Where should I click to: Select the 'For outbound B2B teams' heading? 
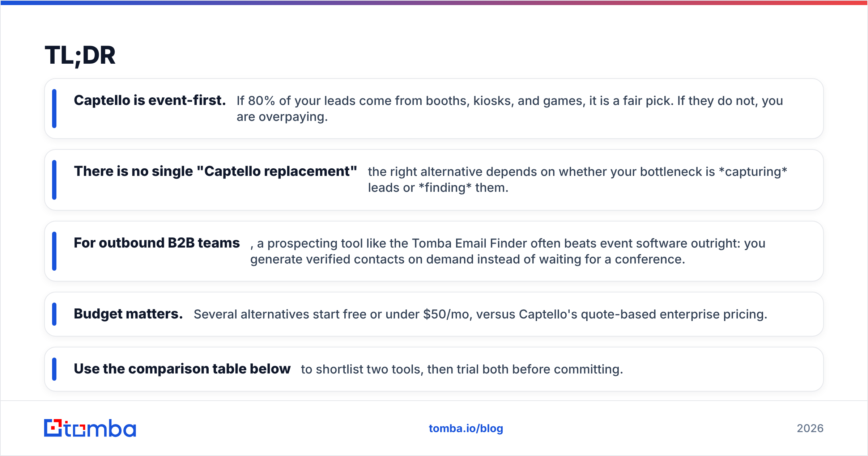[x=157, y=243]
